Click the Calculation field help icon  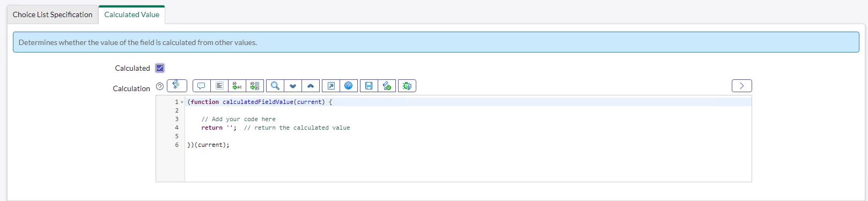160,86
